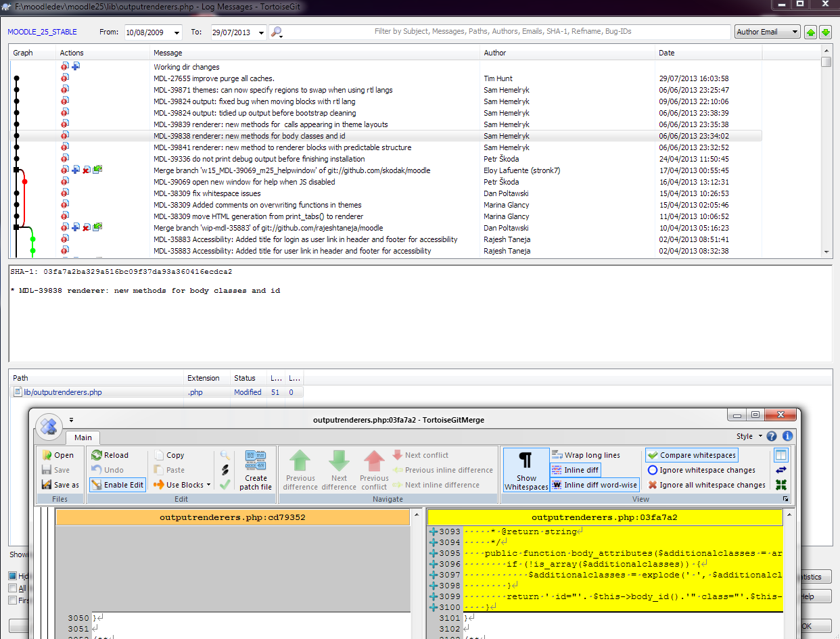Viewport: 840px width, 639px height.
Task: Tick the topmost checkbox at log window bottom-left
Action: click(x=13, y=576)
